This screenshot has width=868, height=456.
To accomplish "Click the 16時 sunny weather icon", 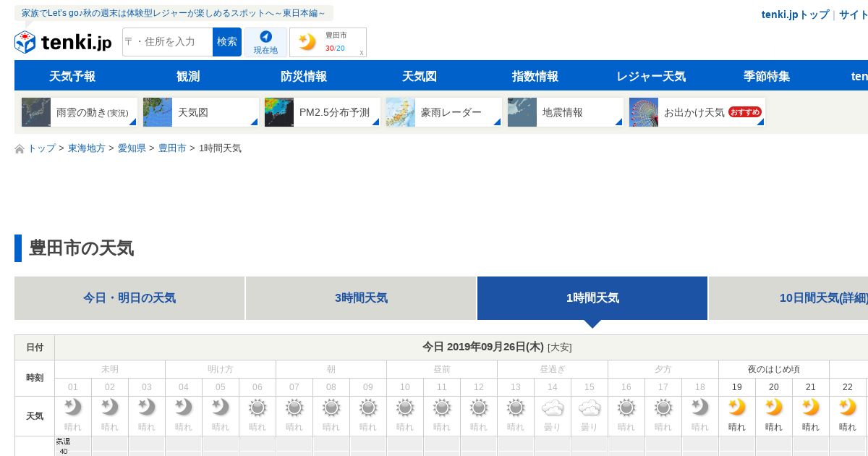I will (x=626, y=408).
